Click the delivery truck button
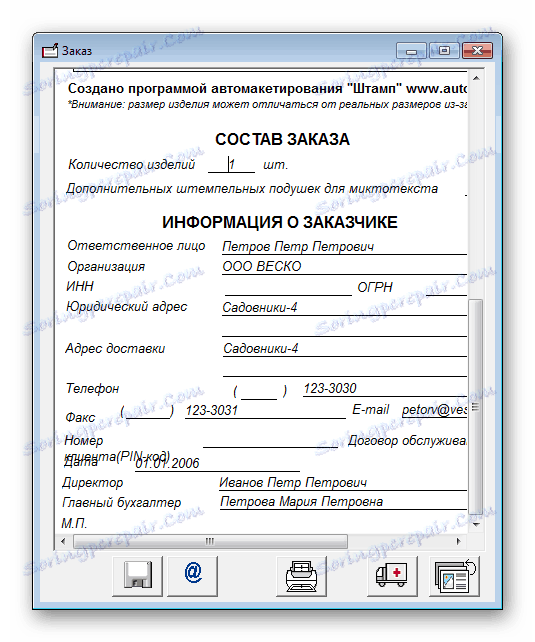This screenshot has height=642, width=535. (x=392, y=576)
